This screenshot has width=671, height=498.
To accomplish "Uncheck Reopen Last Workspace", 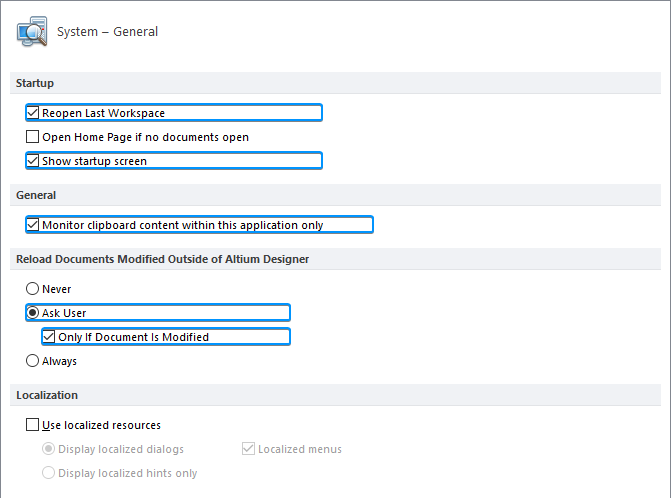I will tap(33, 113).
